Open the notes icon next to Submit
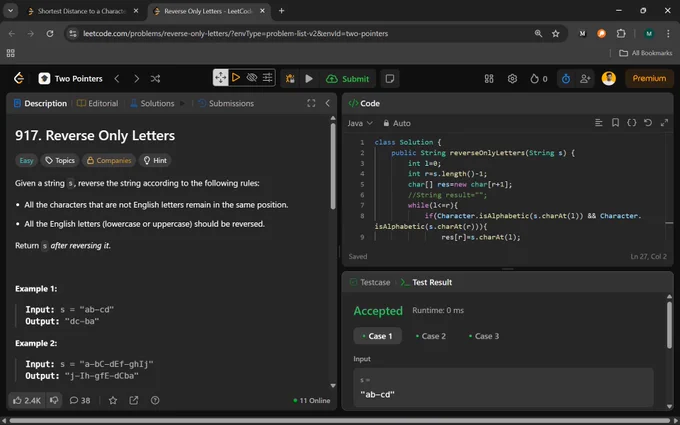 click(389, 78)
